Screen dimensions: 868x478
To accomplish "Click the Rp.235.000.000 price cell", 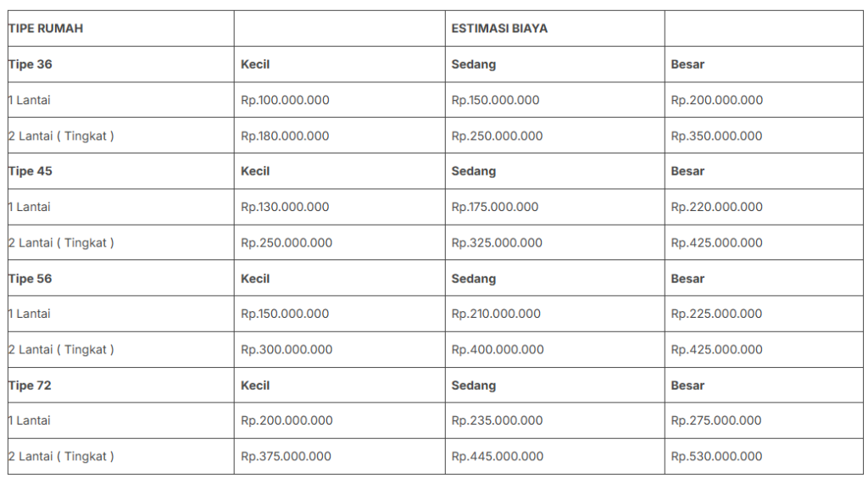I will tap(497, 420).
